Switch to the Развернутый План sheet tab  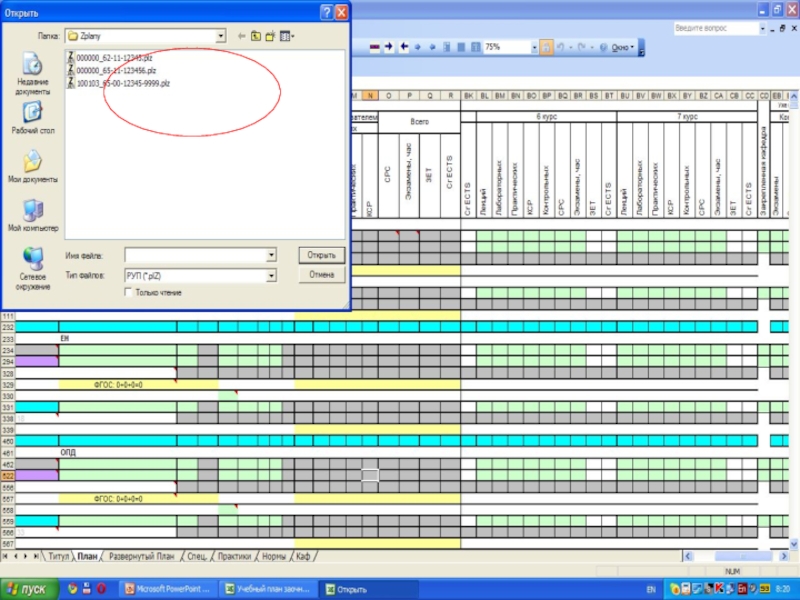[x=141, y=555]
